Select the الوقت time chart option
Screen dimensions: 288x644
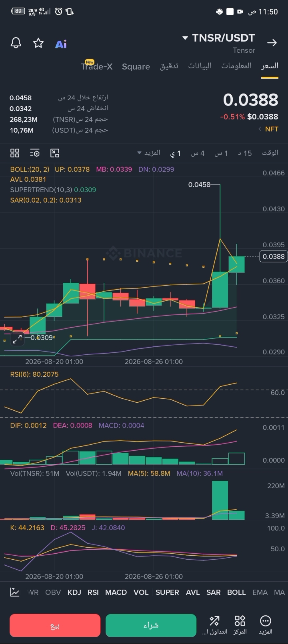click(270, 153)
